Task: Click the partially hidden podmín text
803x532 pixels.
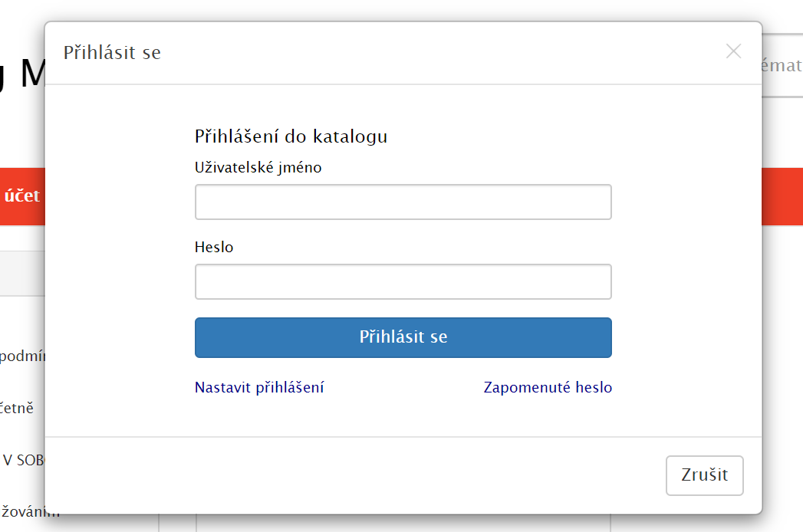Action: (x=22, y=356)
